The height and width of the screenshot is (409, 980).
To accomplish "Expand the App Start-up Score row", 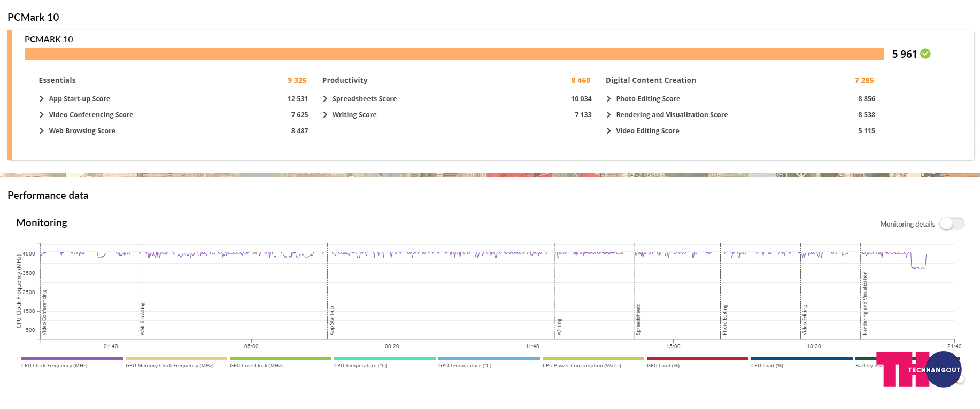I will click(42, 99).
